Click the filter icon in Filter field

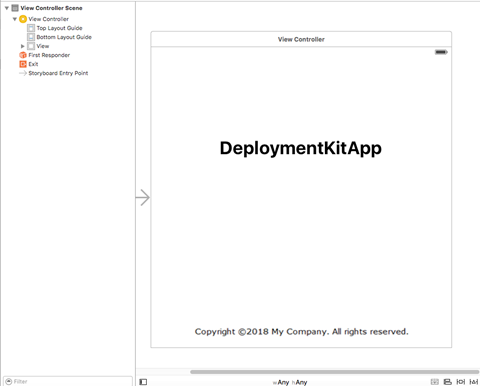point(9,381)
